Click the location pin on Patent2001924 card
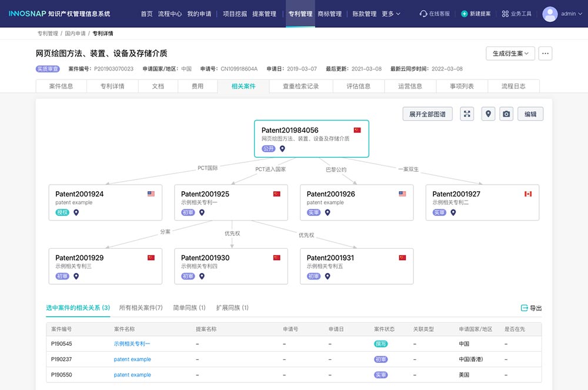The width and height of the screenshot is (588, 390). point(76,212)
